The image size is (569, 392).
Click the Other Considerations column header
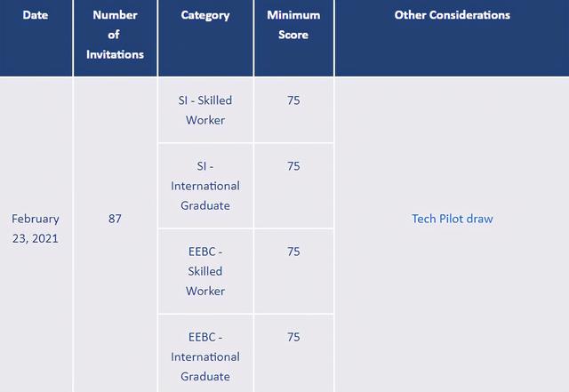pyautogui.click(x=452, y=15)
